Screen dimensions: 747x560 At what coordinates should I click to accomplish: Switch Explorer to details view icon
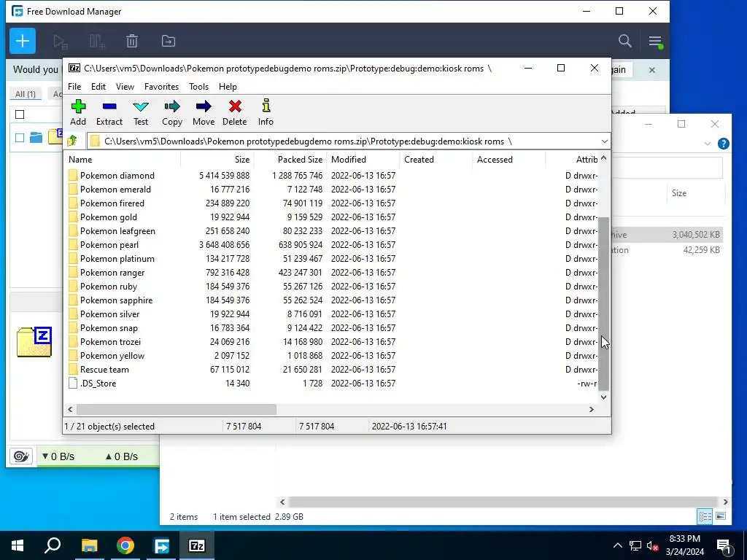(x=705, y=516)
